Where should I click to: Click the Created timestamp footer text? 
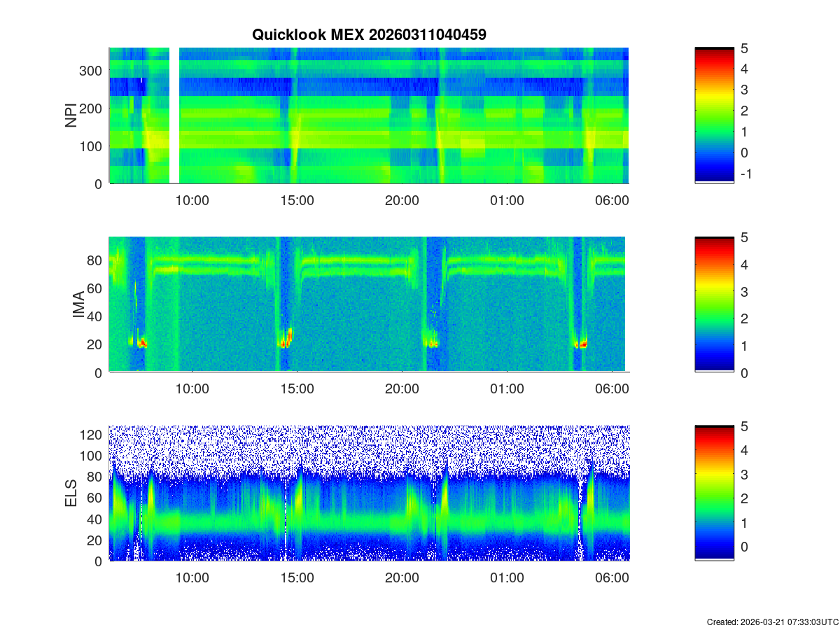[772, 622]
